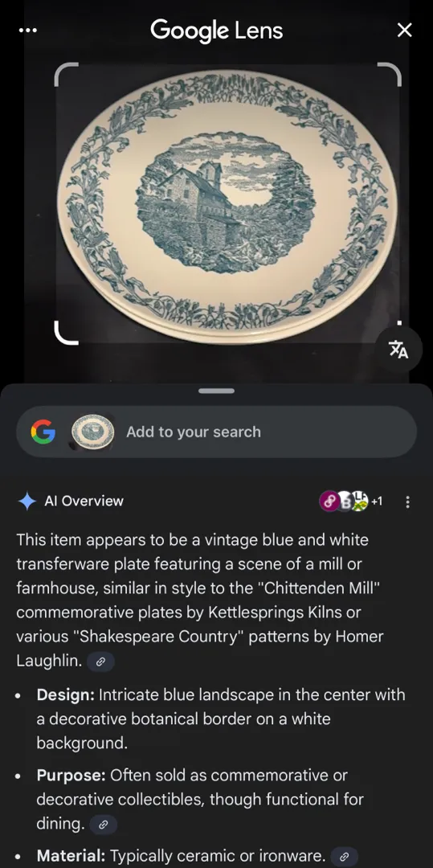Image resolution: width=433 pixels, height=868 pixels.
Task: Open the purple source icon in AI Overview
Action: (x=329, y=502)
